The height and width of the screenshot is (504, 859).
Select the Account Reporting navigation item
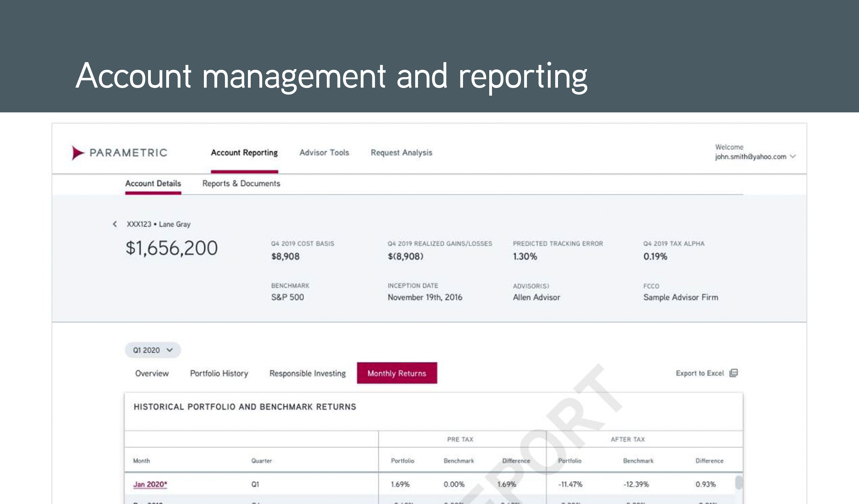pos(244,153)
